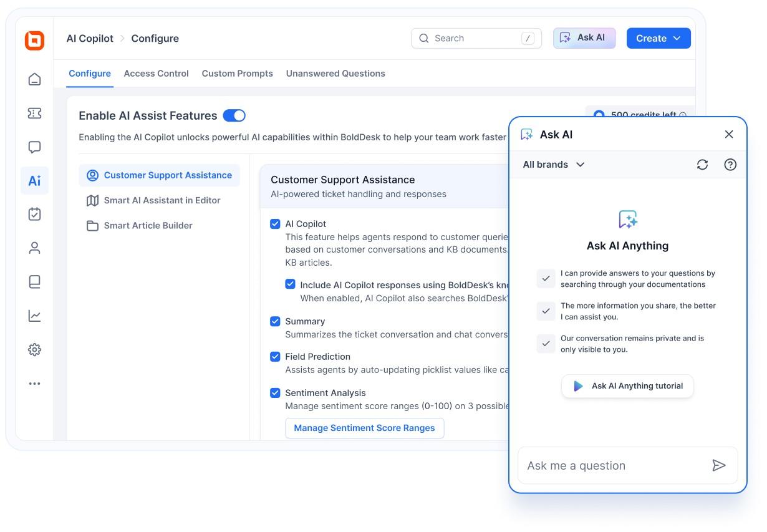The width and height of the screenshot is (767, 532).
Task: Open the Tickets icon in sidebar
Action: [35, 113]
